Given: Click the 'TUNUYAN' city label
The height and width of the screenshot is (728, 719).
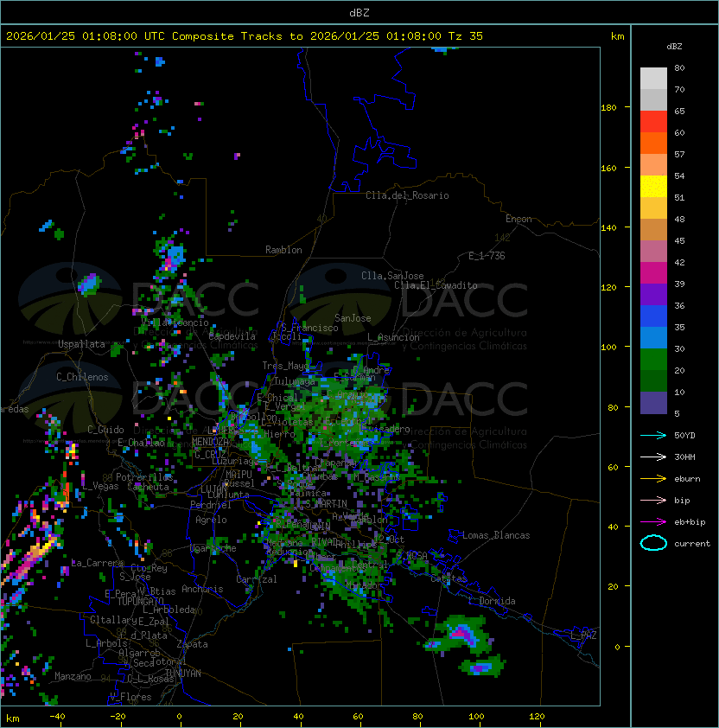Looking at the screenshot, I should click(183, 674).
